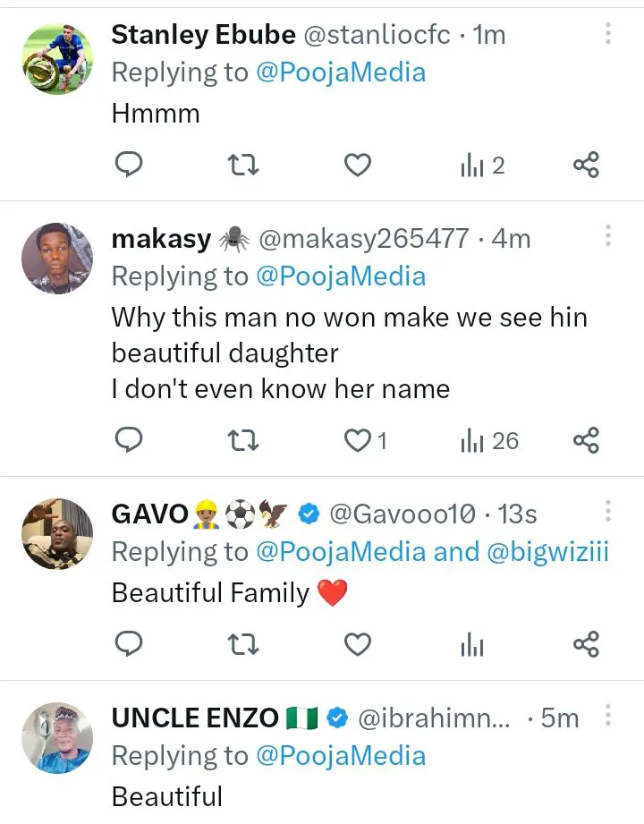Viewport: 644px width, 824px height.
Task: Open more options for UNCLE ENZO's tweet
Action: pyautogui.click(x=608, y=716)
